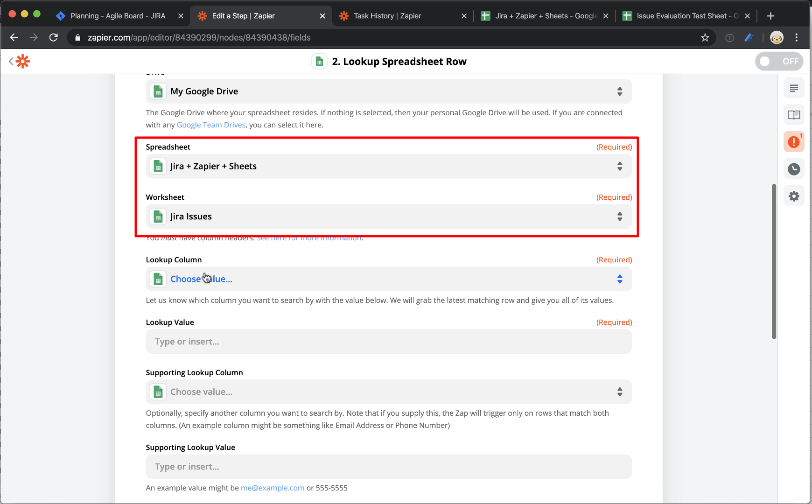This screenshot has height=504, width=812.
Task: Switch to Issue Evaluation Test Sheet tab
Action: (x=687, y=16)
